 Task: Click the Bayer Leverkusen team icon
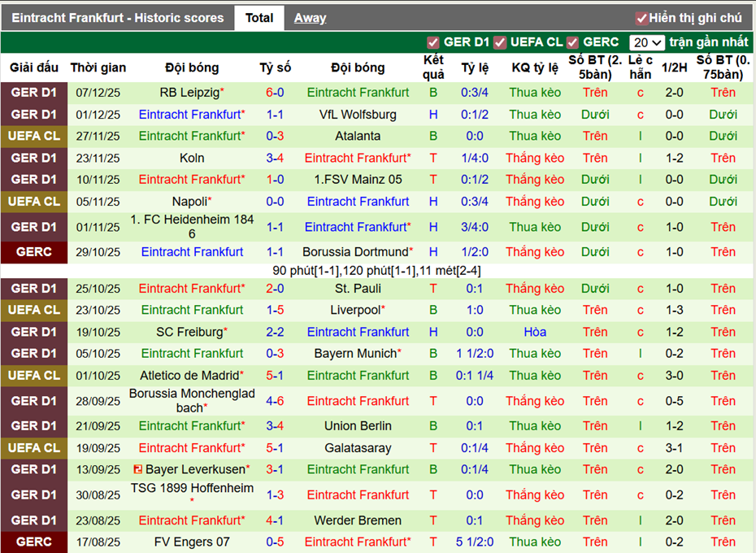(138, 469)
